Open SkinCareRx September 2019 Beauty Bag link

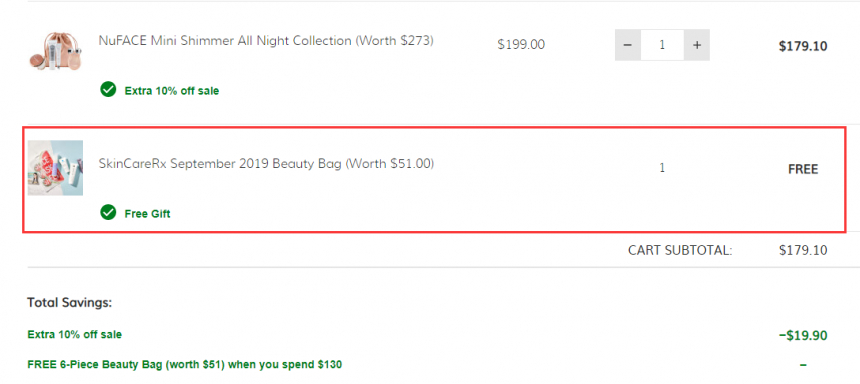tap(266, 163)
